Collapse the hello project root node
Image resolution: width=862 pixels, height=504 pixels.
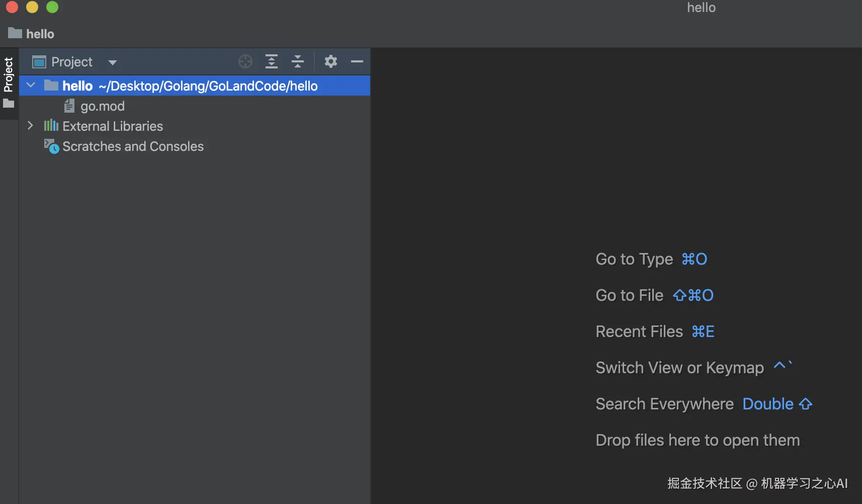31,86
